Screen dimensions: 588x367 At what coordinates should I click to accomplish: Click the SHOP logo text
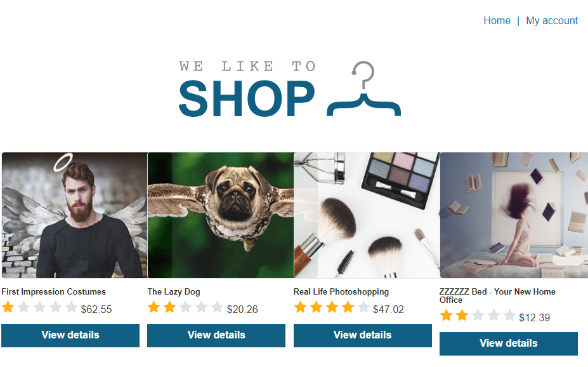[x=247, y=98]
